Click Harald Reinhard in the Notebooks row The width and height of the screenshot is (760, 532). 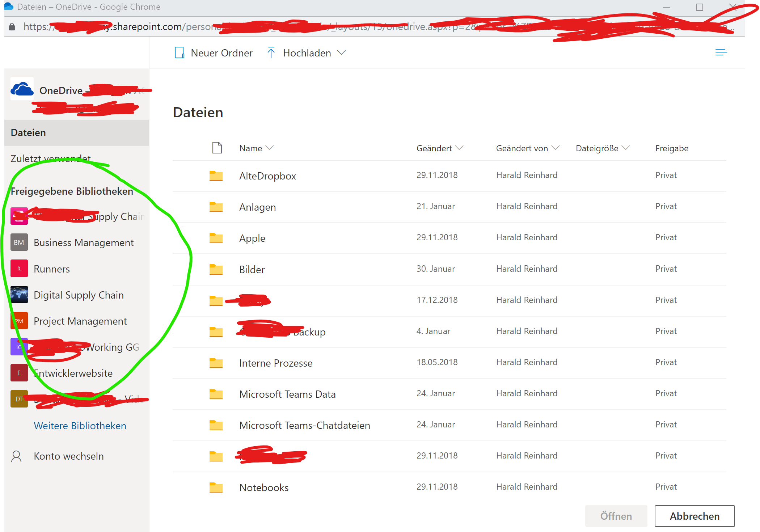coord(527,487)
